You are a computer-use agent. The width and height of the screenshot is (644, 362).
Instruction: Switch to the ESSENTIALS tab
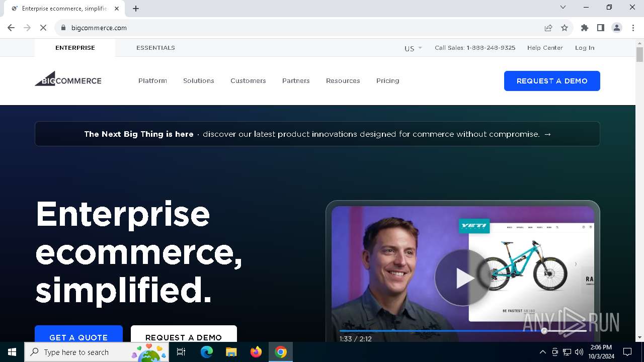[x=155, y=48]
